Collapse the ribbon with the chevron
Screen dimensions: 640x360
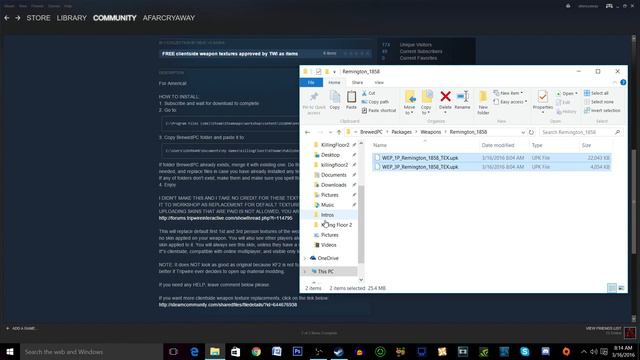click(615, 82)
